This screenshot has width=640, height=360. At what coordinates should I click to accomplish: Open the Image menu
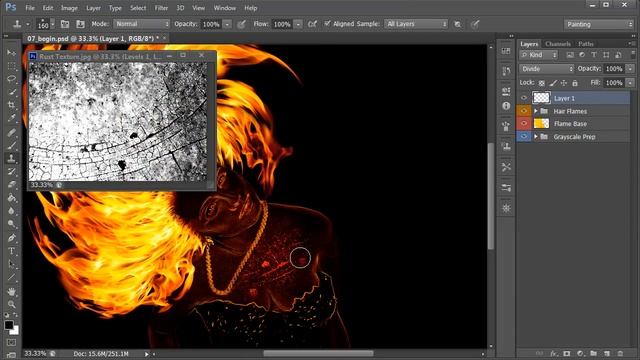click(x=69, y=8)
